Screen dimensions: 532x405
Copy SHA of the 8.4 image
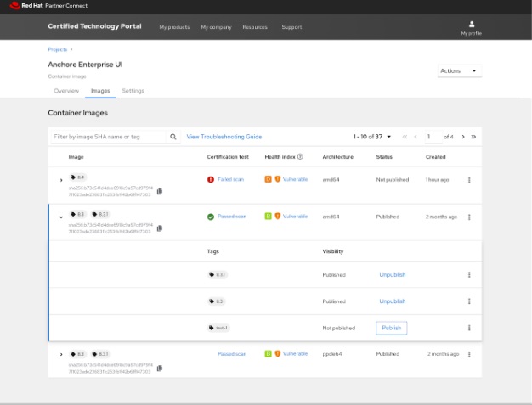coord(160,192)
